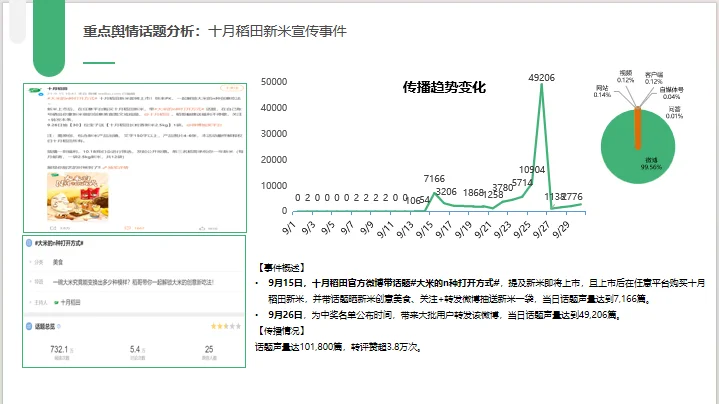Click the 49206 peak data label
719x404 pixels.
(542, 77)
